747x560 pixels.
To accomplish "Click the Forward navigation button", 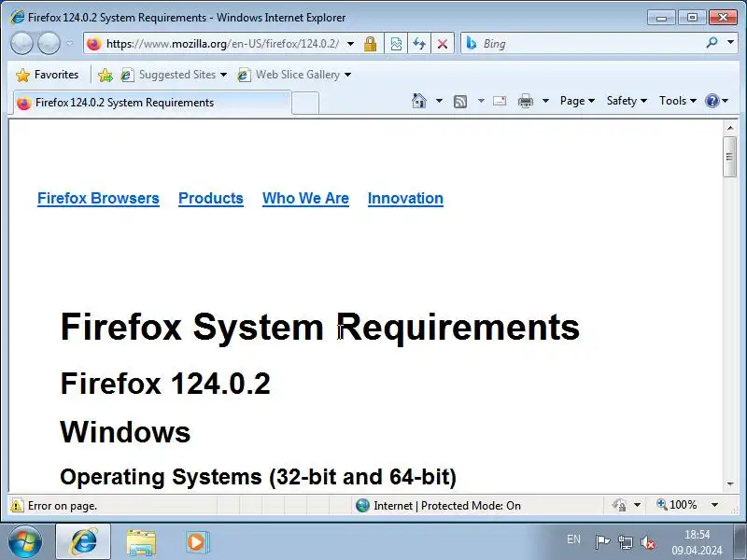I will point(49,43).
